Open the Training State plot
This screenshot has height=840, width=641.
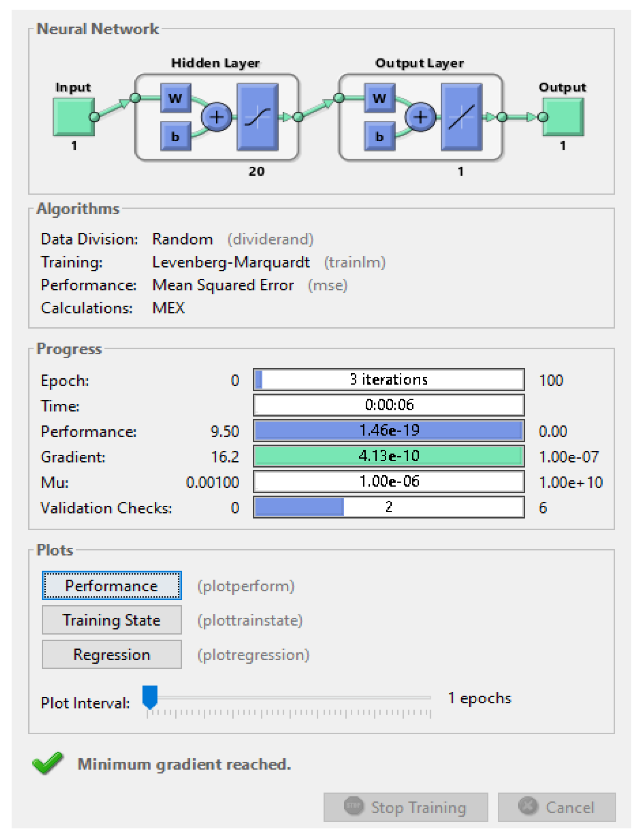111,620
